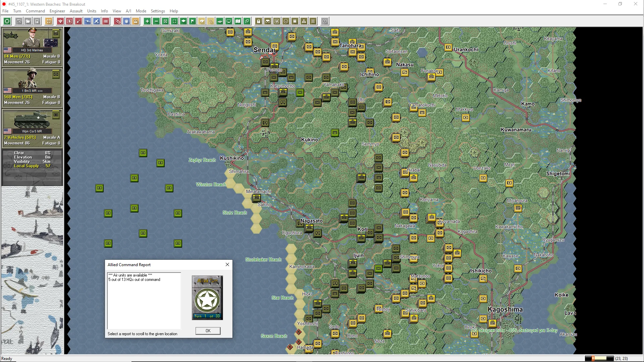Viewport: 644px width, 362px height.
Task: Click the overlapping squares toolbar icon
Action: pos(247,21)
